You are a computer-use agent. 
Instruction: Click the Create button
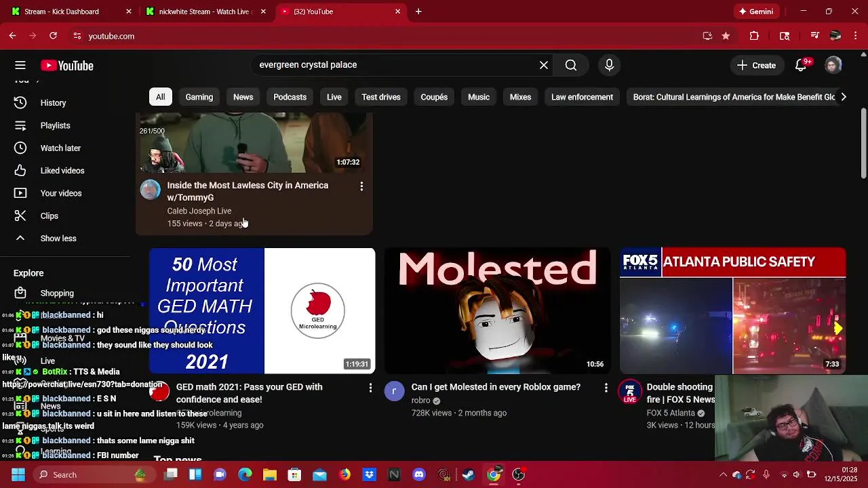[x=756, y=65]
